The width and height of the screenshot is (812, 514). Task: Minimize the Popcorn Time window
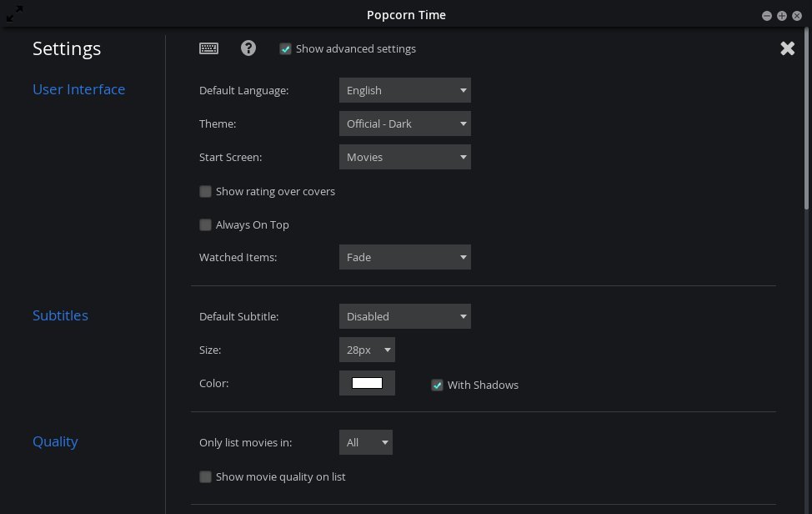(x=767, y=16)
